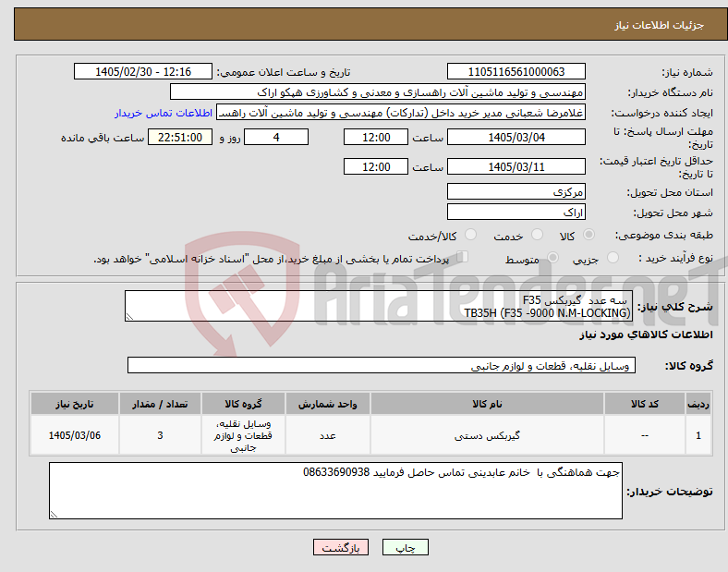
Task: Click the response deadline 12:00 time field
Action: click(x=376, y=137)
